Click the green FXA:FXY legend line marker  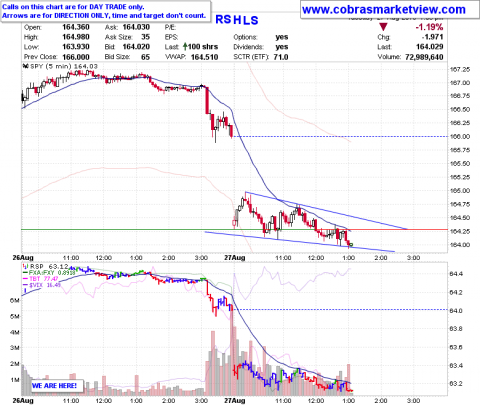pyautogui.click(x=25, y=273)
